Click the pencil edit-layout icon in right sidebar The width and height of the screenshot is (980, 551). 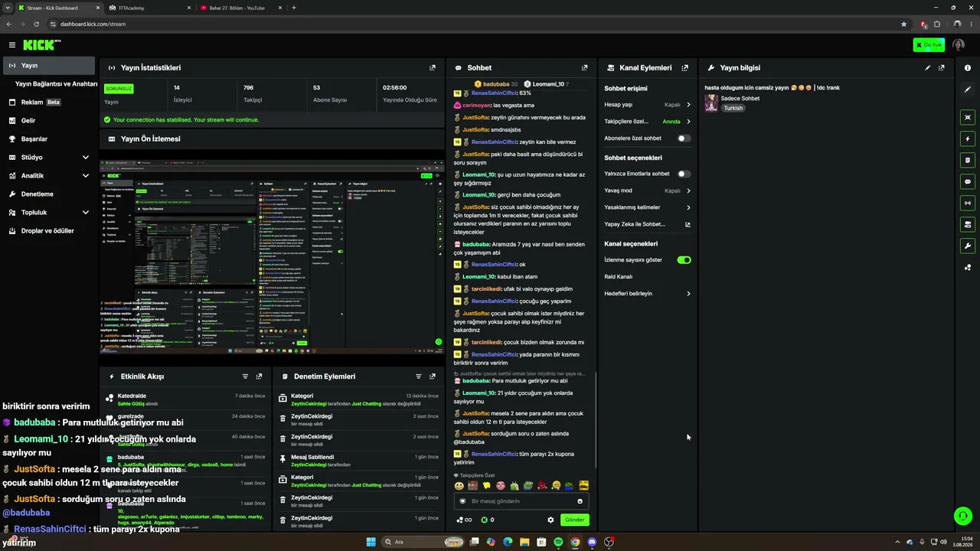coord(968,90)
